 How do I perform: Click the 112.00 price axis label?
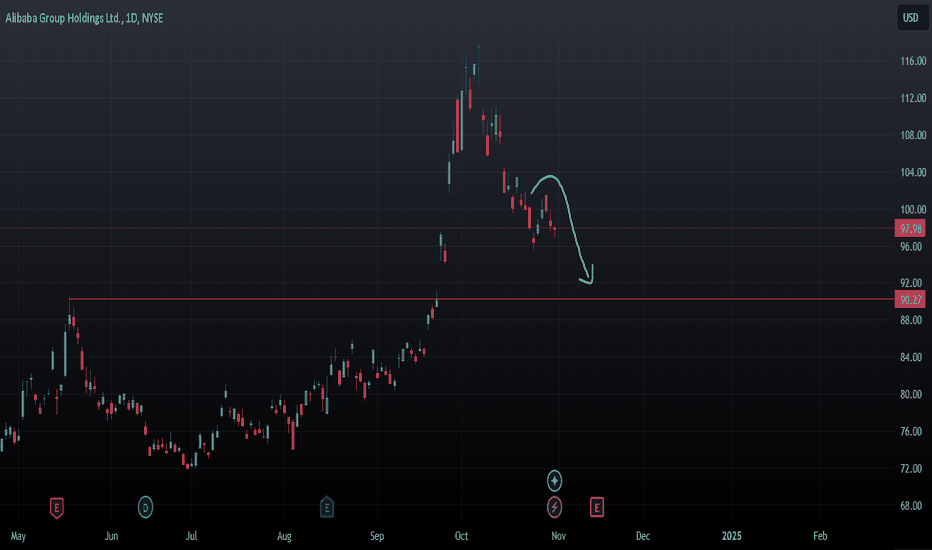tap(913, 98)
